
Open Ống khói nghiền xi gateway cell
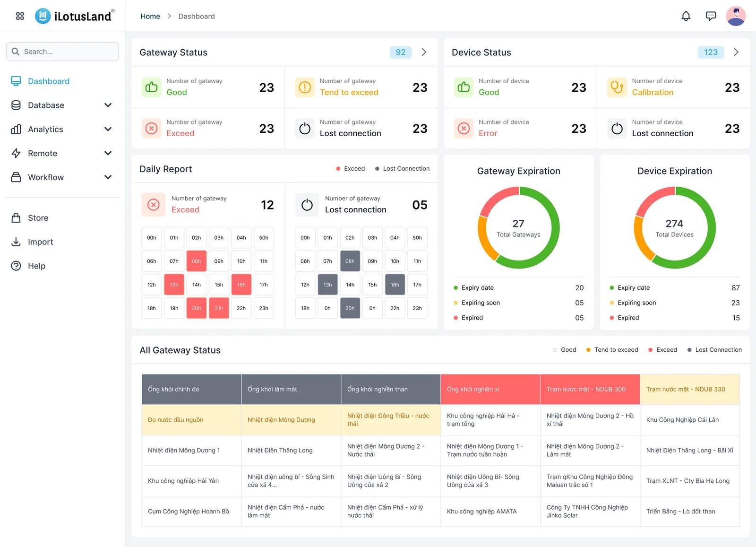(490, 389)
